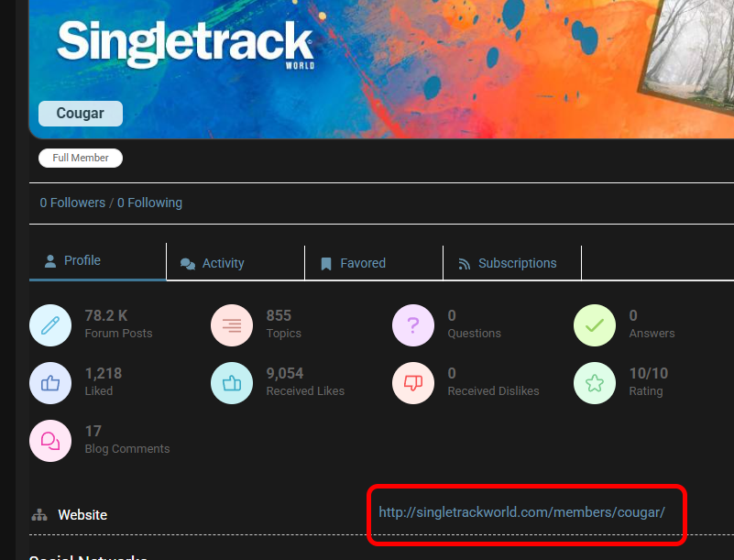Open the singletrackworld.com/members/cougar link
The height and width of the screenshot is (560, 734).
click(x=521, y=512)
